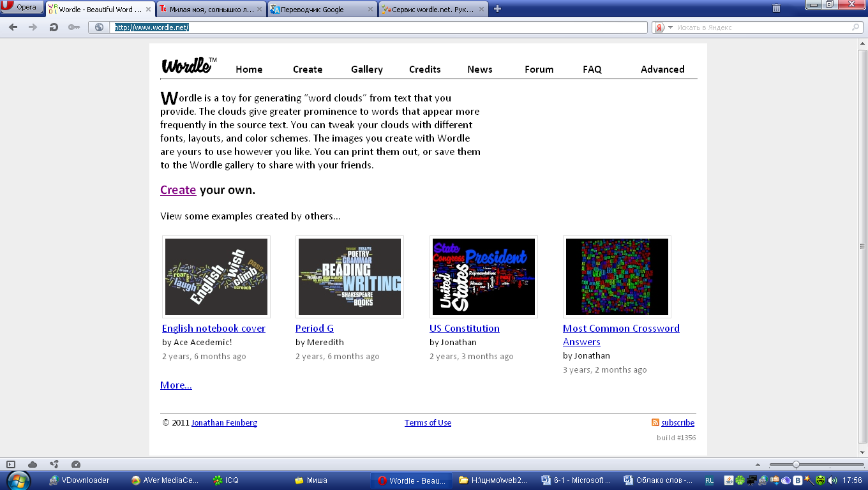Image resolution: width=868 pixels, height=490 pixels.
Task: Click the US Constitution link
Action: click(465, 328)
